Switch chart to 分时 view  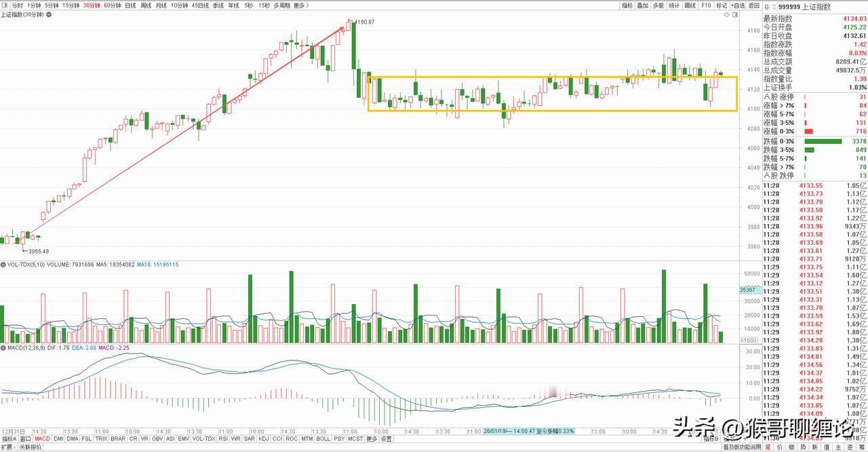click(18, 5)
